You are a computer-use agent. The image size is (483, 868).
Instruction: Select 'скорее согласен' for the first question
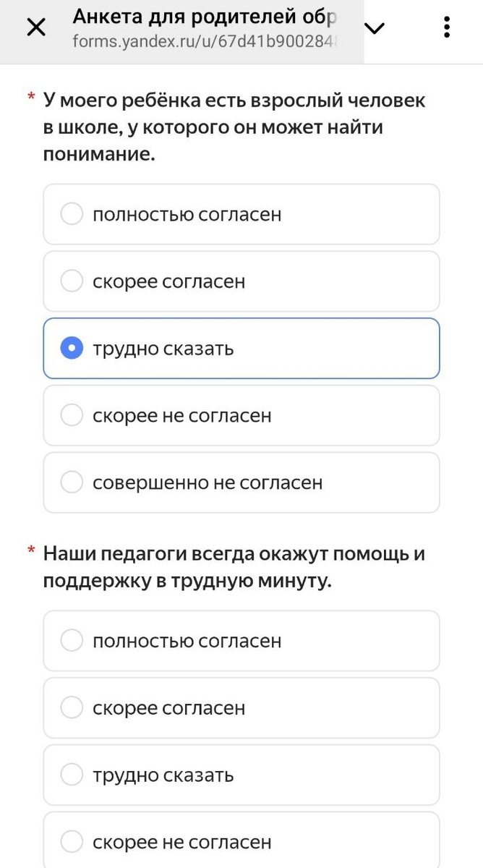[x=241, y=281]
